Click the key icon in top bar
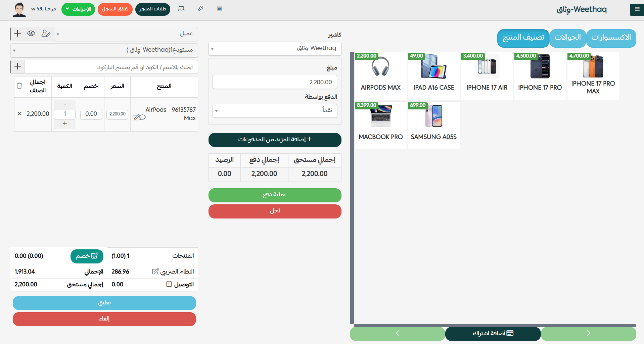This screenshot has width=644, height=344. 200,9
